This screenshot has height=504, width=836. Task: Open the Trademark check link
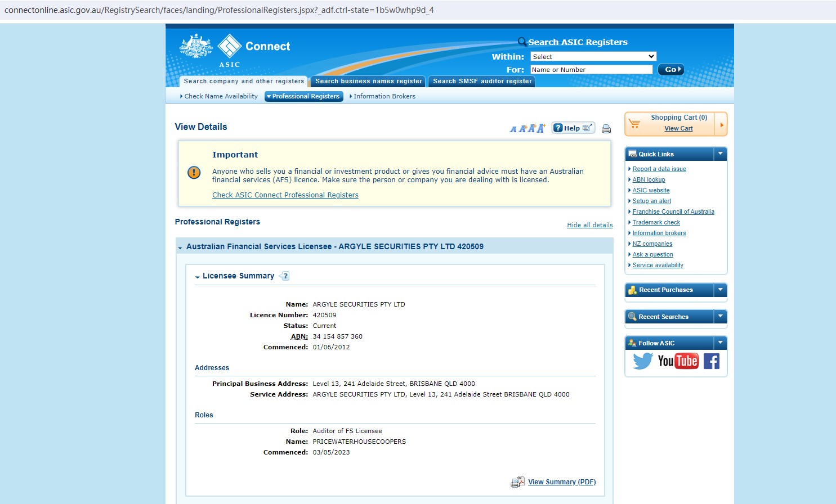coord(656,222)
